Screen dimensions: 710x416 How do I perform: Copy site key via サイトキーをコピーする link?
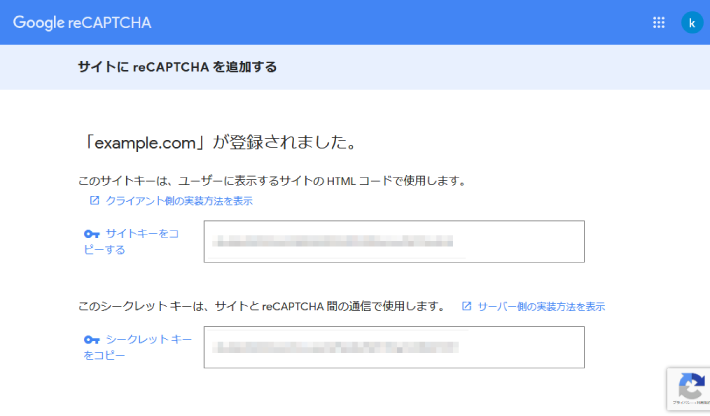click(x=131, y=242)
